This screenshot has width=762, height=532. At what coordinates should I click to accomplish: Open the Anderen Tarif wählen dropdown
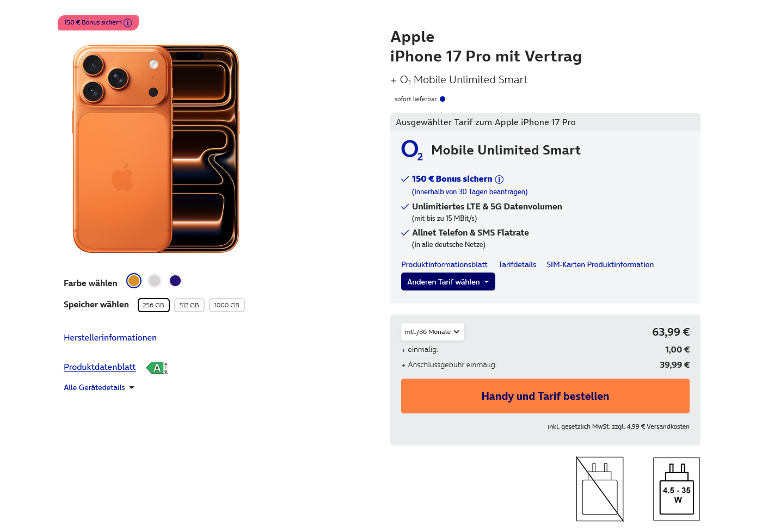tap(448, 282)
